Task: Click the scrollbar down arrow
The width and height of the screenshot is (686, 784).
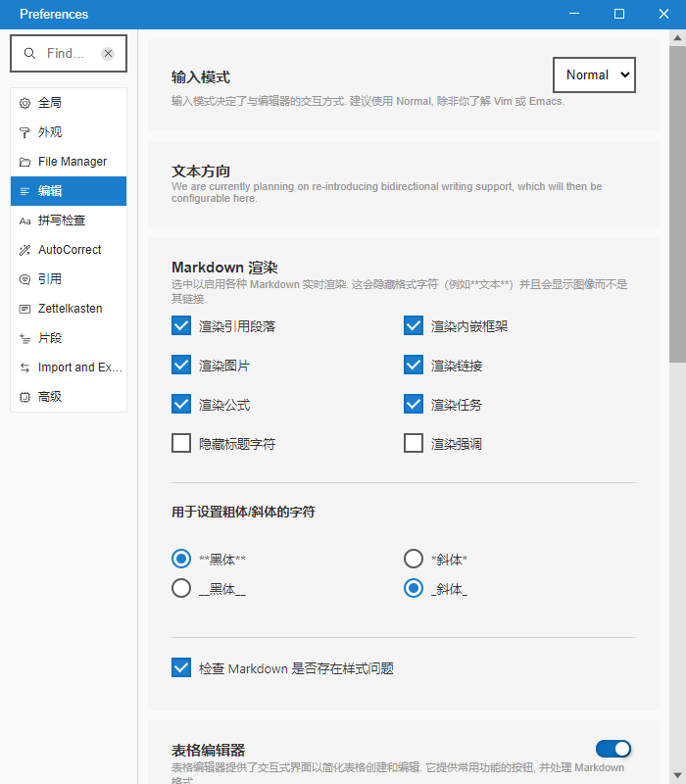Action: tap(677, 775)
